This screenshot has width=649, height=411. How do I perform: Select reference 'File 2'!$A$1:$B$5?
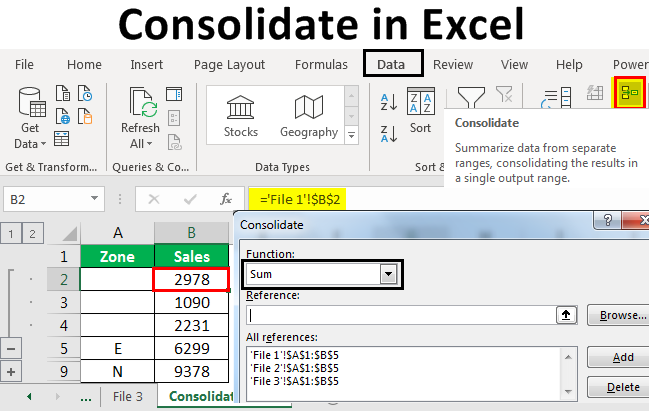294,368
